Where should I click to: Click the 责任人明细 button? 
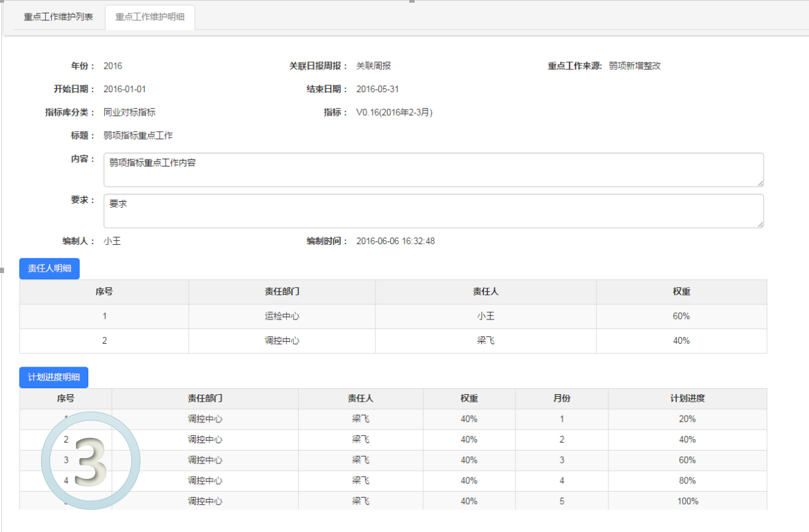tap(50, 268)
